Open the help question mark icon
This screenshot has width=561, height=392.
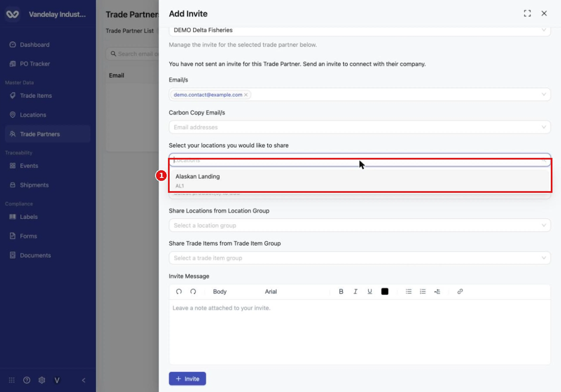[x=27, y=380]
